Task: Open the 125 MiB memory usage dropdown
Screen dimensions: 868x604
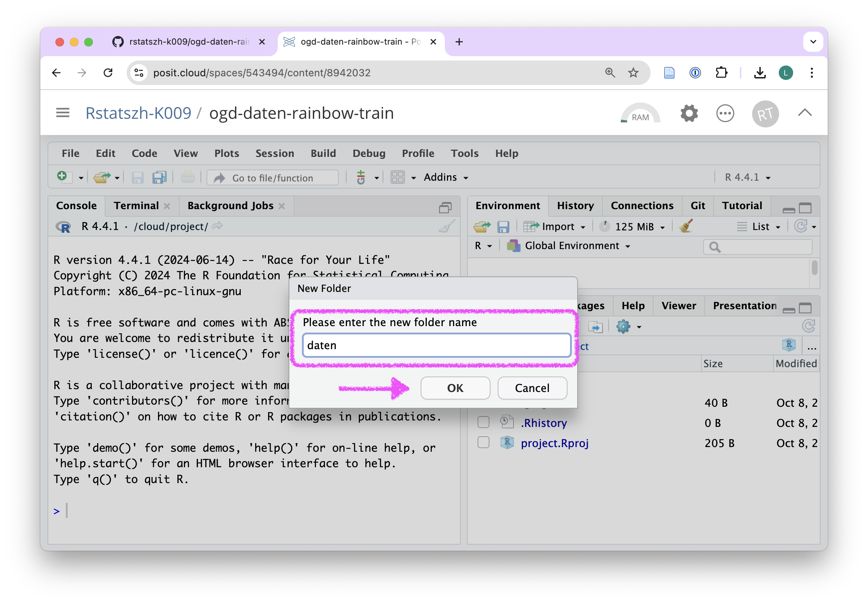Action: 633,226
